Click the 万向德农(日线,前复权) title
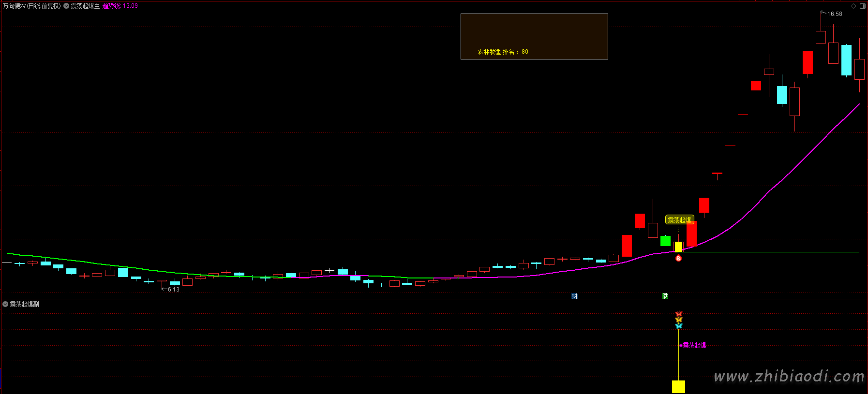This screenshot has width=868, height=394. pos(32,6)
